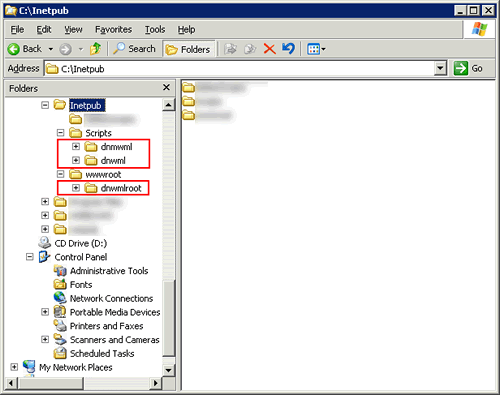Collapse the Control Panel node
Image resolution: width=500 pixels, height=395 pixels.
(x=30, y=257)
